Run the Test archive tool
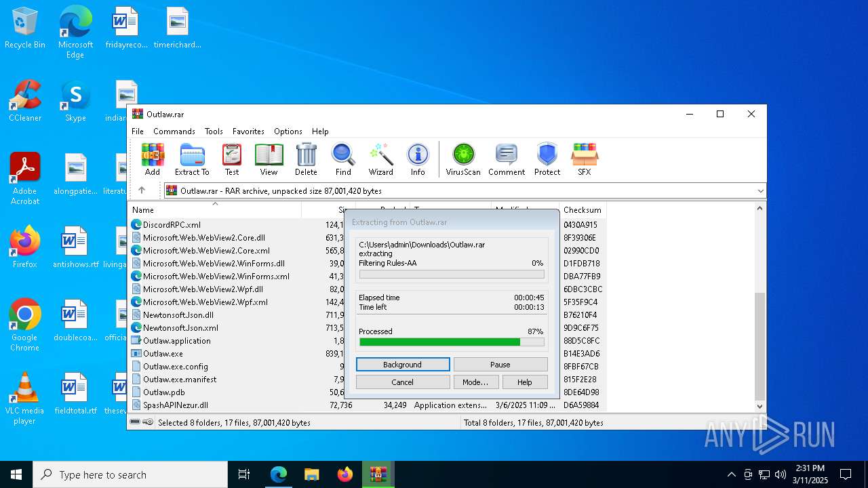Viewport: 868px width, 488px height. click(x=232, y=159)
